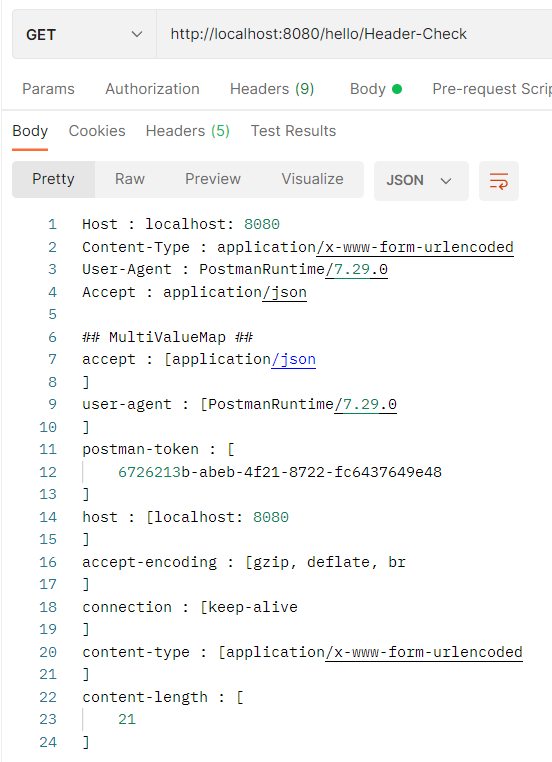This screenshot has height=762, width=552.
Task: Click the request URL field
Action: pyautogui.click(x=354, y=35)
